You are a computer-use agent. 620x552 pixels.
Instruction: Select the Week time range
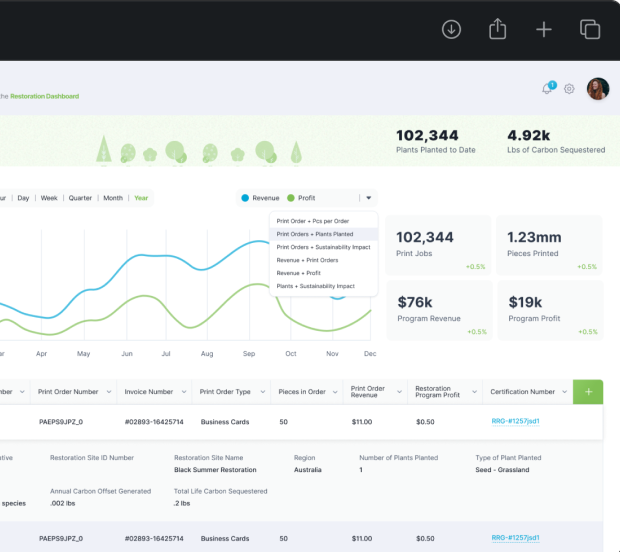coord(49,198)
